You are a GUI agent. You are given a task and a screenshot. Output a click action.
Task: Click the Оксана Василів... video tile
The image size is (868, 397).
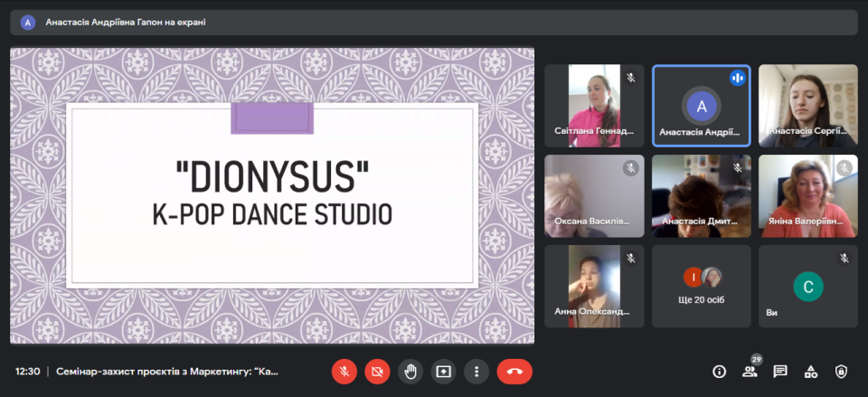coord(594,195)
